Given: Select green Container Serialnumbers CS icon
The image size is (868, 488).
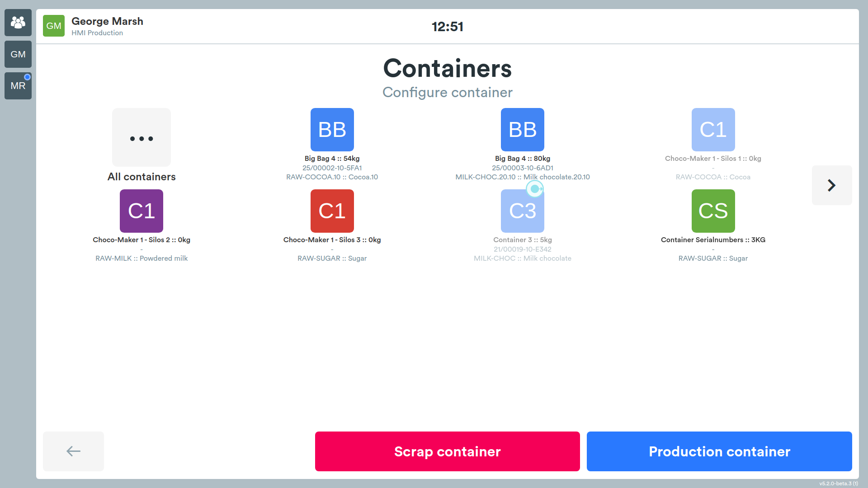Looking at the screenshot, I should pyautogui.click(x=713, y=211).
